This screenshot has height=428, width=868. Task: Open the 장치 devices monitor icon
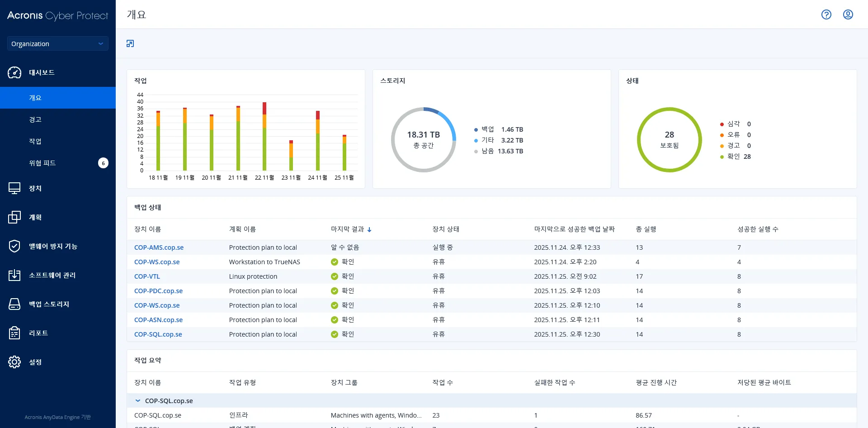click(14, 188)
